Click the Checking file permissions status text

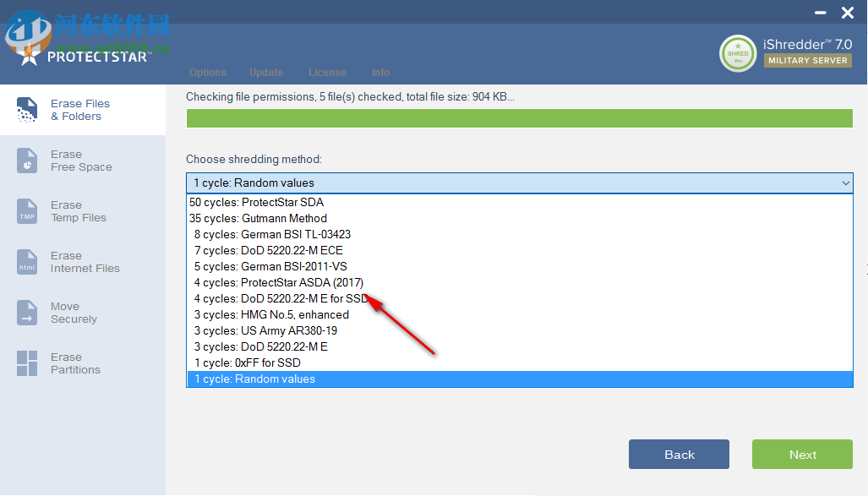click(x=350, y=97)
